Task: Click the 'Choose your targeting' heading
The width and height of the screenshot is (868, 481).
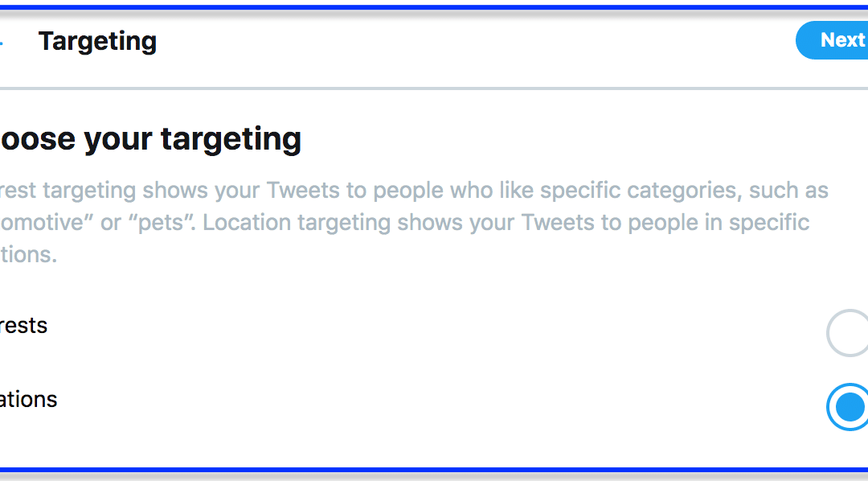Action: 150,138
